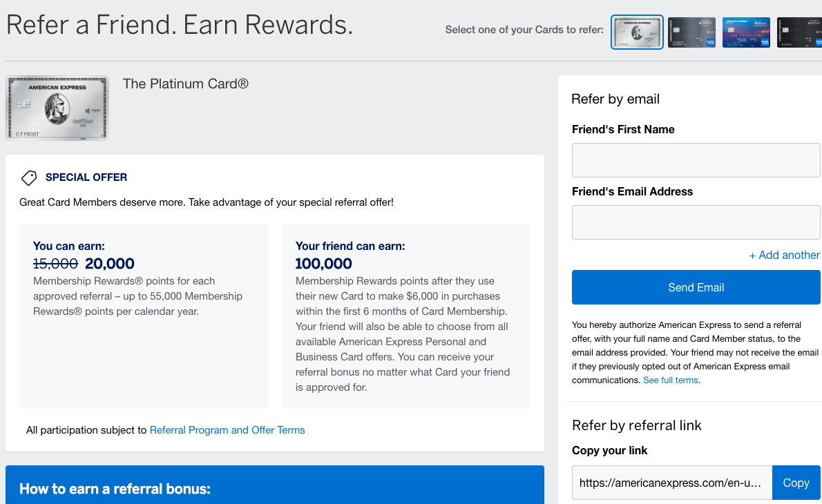Select the Platinum Card thumbnail in card picker
Screen dimensions: 822x504
(x=637, y=32)
